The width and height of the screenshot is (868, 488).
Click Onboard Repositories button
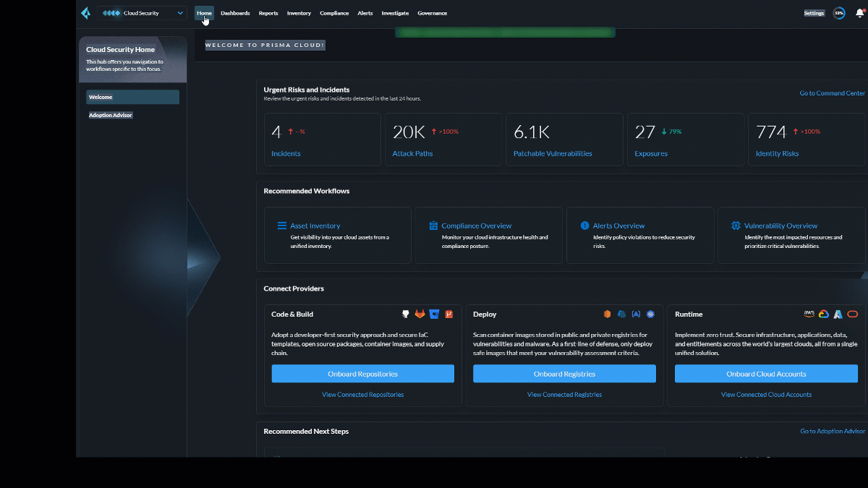(363, 374)
